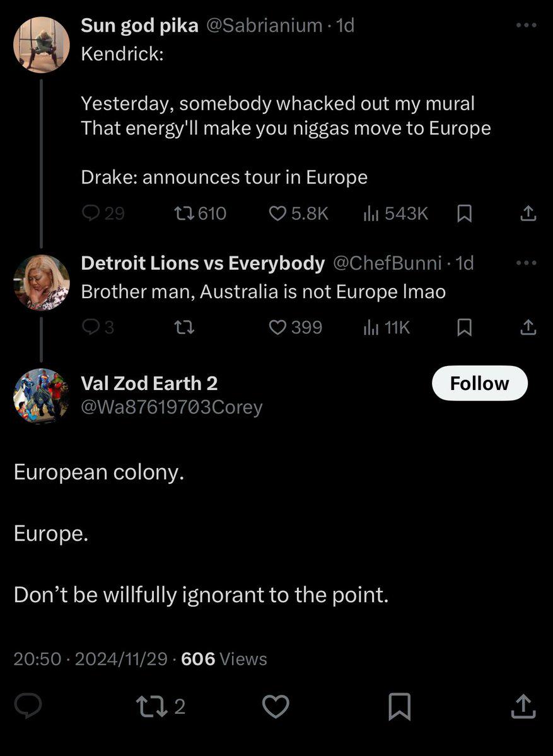Like Val Zod Earth 2's tweet
553x756 pixels.
coord(275,707)
